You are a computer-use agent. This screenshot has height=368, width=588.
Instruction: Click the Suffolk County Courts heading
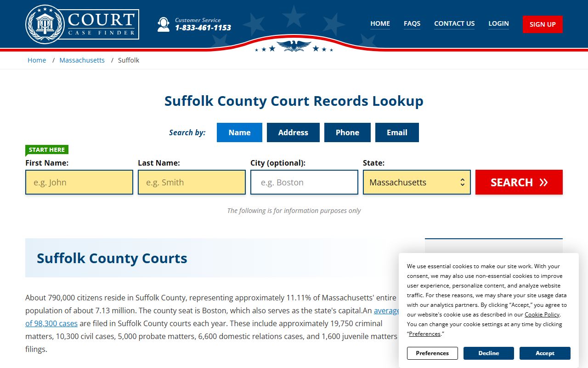click(112, 258)
